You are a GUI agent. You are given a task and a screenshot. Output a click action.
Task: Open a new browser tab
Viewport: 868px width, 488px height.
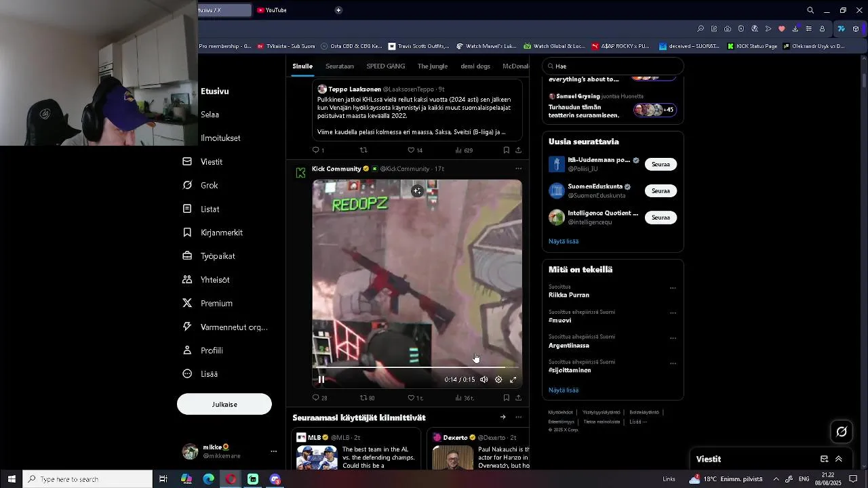point(338,10)
